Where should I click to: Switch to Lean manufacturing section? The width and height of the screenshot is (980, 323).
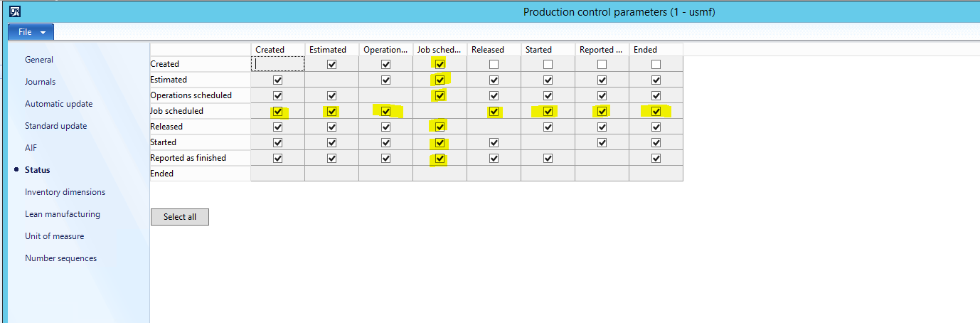pos(63,214)
